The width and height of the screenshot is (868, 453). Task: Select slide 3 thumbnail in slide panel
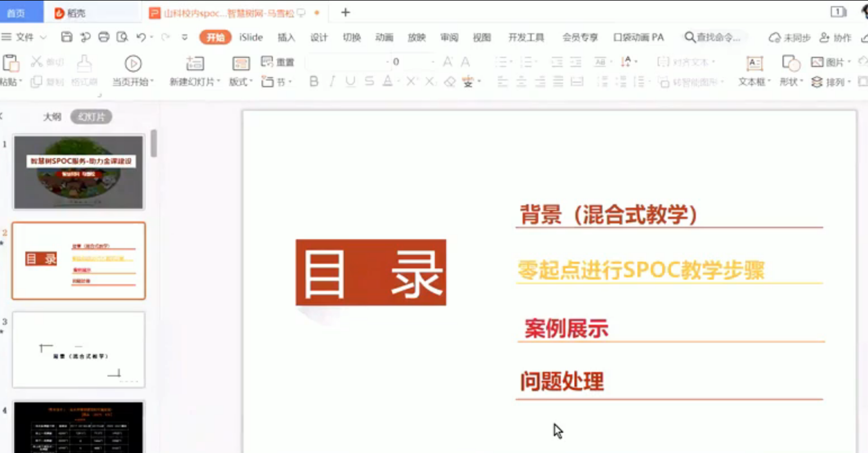coord(79,349)
